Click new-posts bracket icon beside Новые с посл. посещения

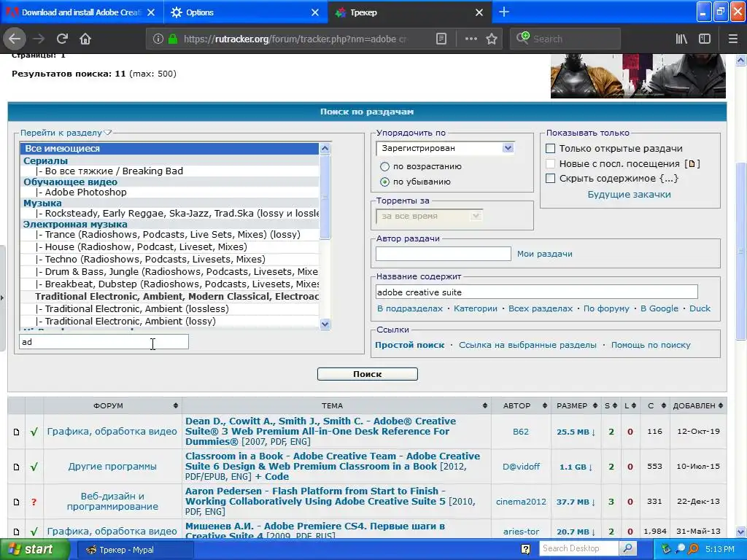[692, 164]
